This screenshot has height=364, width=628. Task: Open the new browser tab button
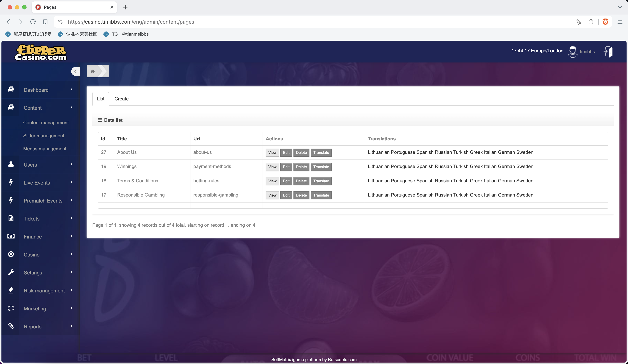125,7
